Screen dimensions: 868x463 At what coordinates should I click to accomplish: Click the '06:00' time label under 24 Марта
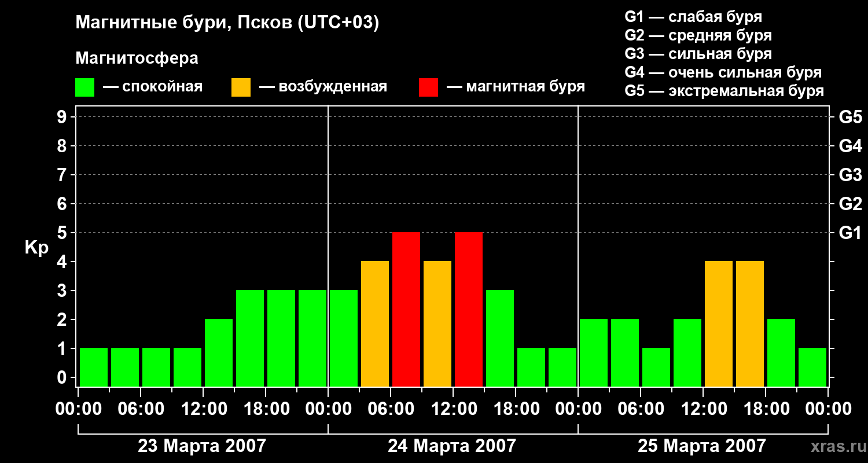pyautogui.click(x=391, y=409)
